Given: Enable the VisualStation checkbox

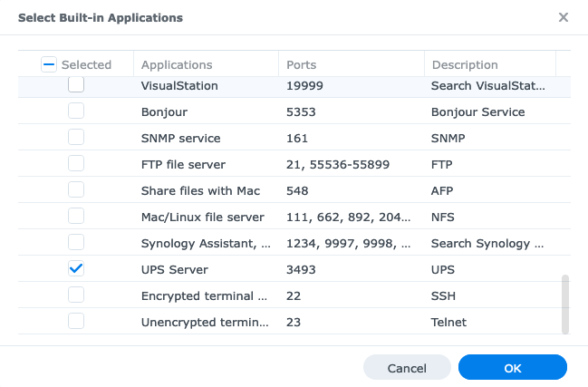Looking at the screenshot, I should (76, 85).
